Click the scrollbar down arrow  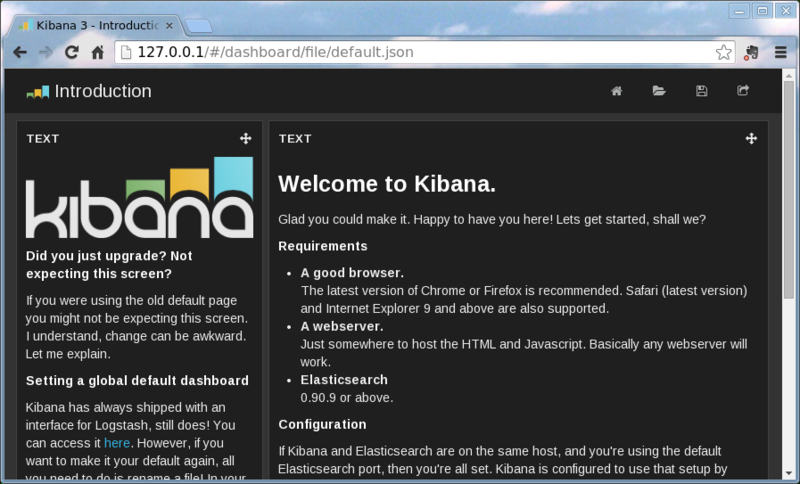pyautogui.click(x=789, y=473)
